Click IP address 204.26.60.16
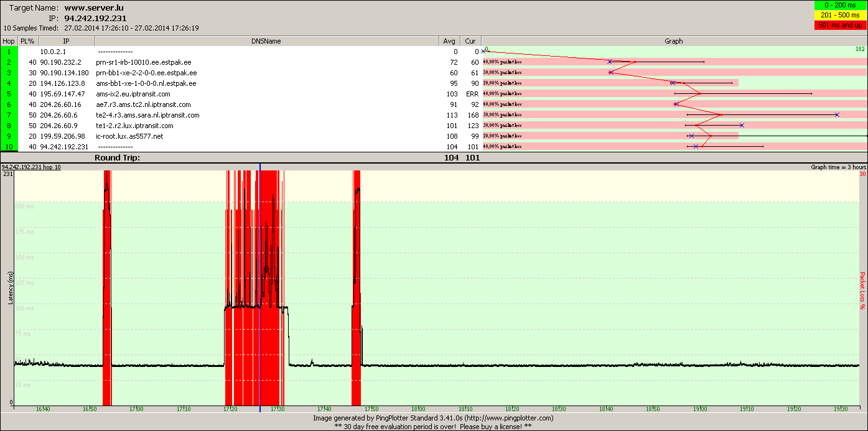The height and width of the screenshot is (431, 868). click(x=61, y=104)
